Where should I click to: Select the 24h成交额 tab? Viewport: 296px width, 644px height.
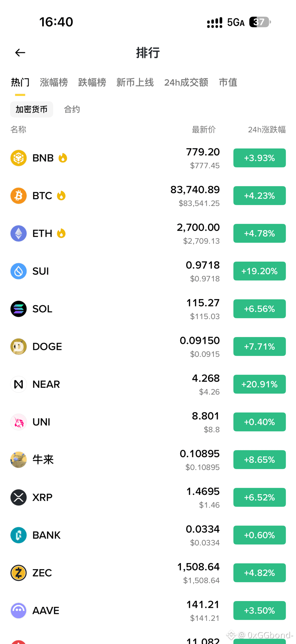tap(186, 83)
